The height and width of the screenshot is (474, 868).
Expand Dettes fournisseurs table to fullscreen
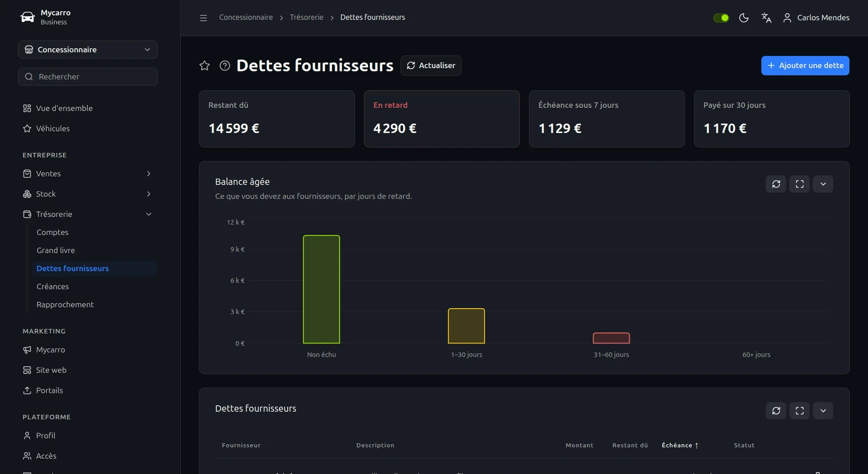coord(799,411)
